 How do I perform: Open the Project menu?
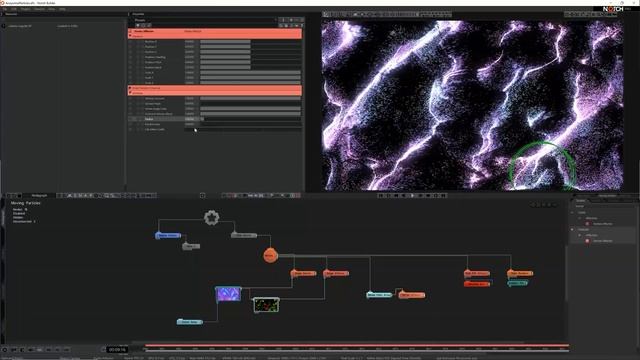click(25, 9)
